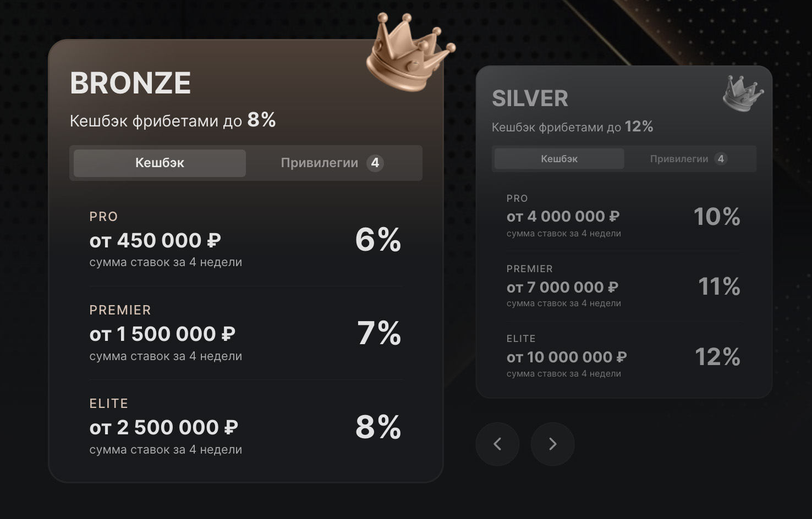Viewport: 812px width, 519px height.
Task: Click the от 450 000 ₽ amount
Action: coord(155,240)
